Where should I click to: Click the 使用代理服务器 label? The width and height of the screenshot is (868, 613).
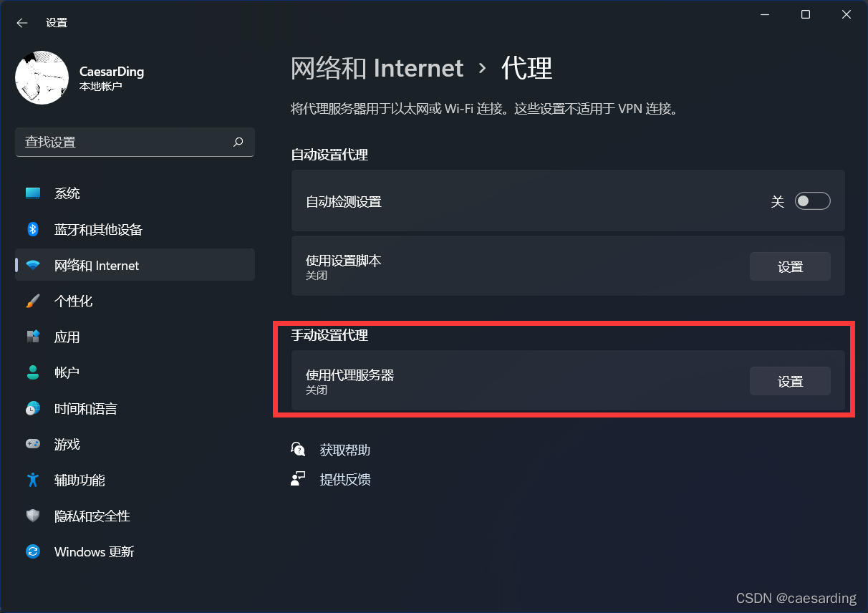click(350, 375)
